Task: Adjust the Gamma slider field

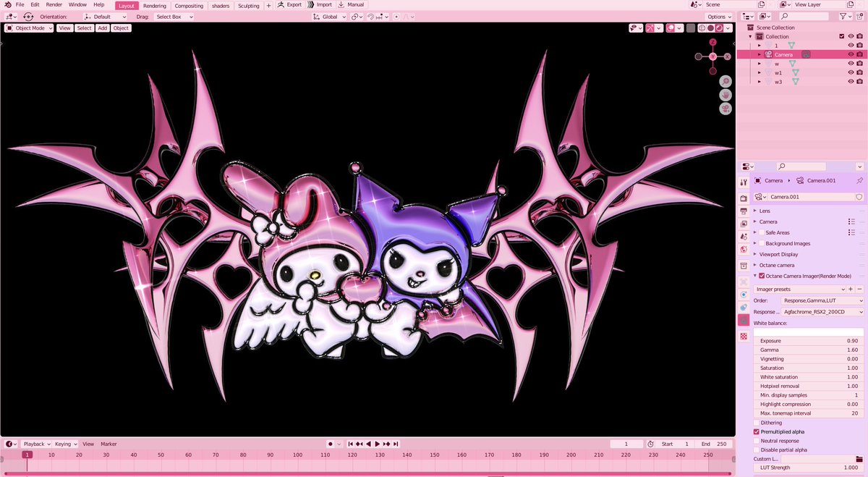Action: coord(809,350)
